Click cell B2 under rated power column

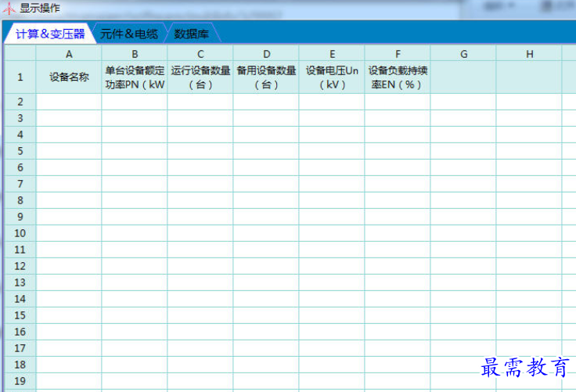[x=135, y=102]
